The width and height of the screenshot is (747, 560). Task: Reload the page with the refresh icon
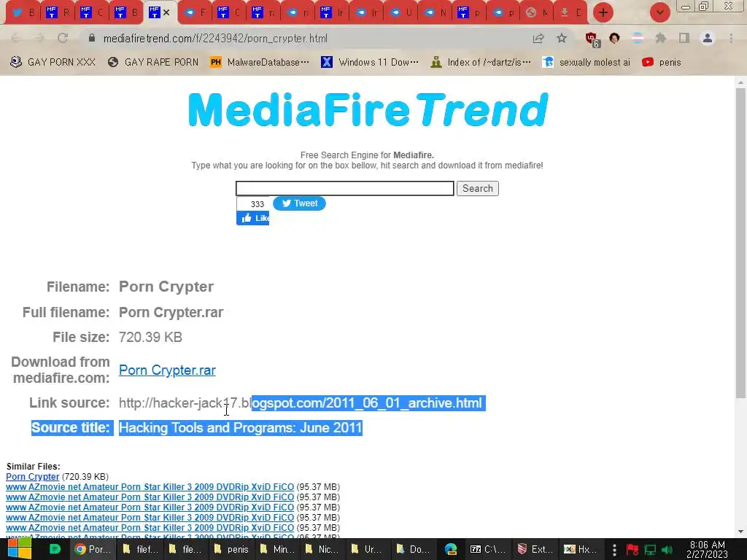(63, 38)
